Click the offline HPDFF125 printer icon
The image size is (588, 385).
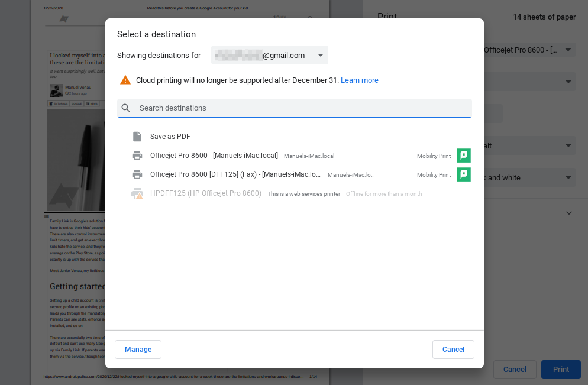(137, 193)
